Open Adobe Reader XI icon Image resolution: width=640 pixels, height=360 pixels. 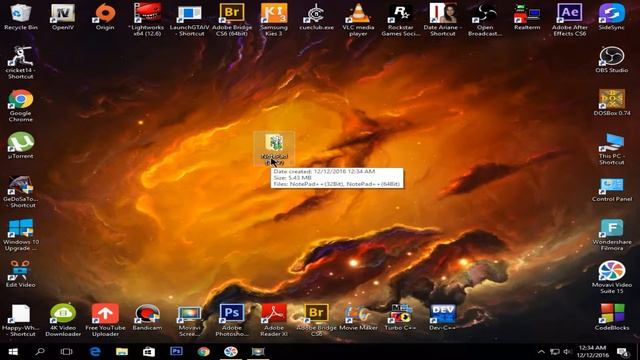[274, 320]
